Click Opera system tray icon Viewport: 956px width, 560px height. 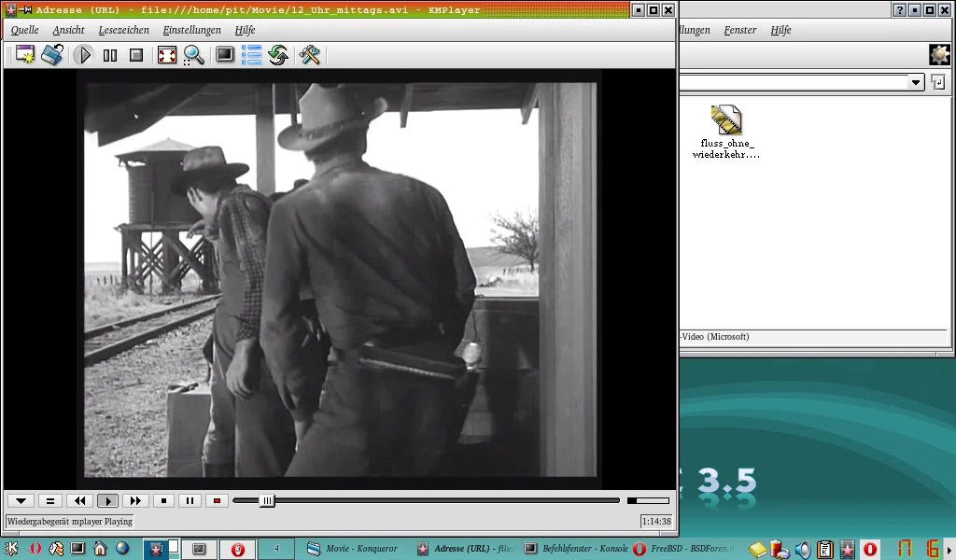[x=870, y=550]
